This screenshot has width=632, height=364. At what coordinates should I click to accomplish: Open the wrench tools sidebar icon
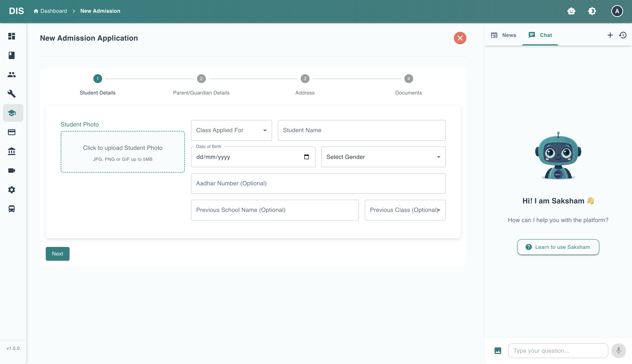point(11,94)
